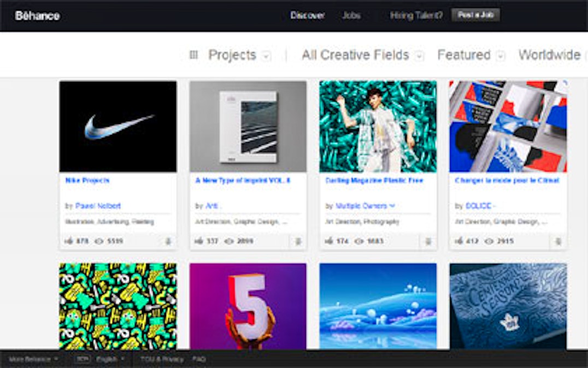Click the thumbs-up icon on Nike Projects card
This screenshot has height=368, width=588.
[x=69, y=241]
